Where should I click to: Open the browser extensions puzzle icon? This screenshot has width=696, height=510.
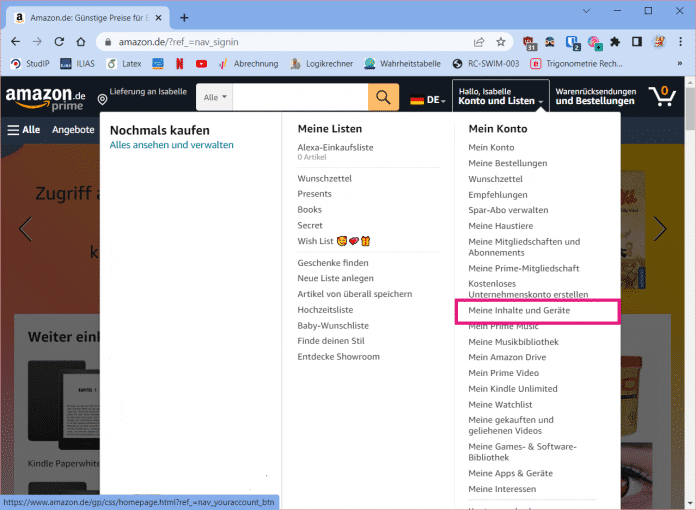615,42
